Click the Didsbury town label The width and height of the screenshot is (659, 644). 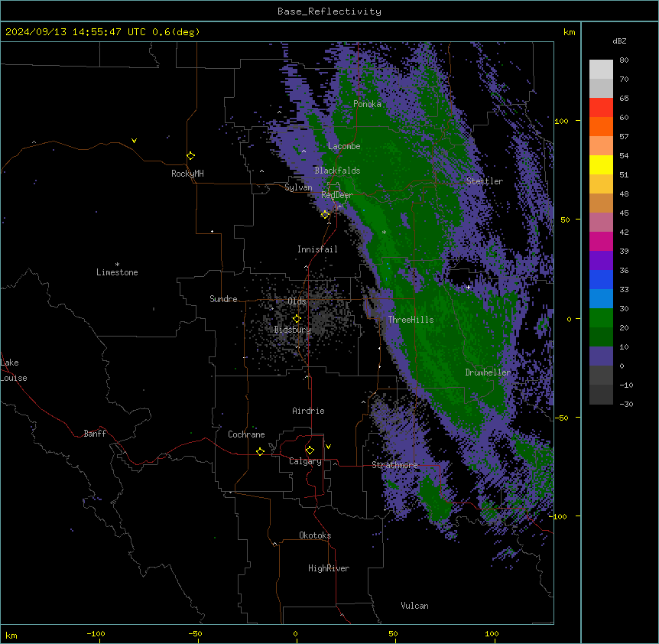click(293, 330)
